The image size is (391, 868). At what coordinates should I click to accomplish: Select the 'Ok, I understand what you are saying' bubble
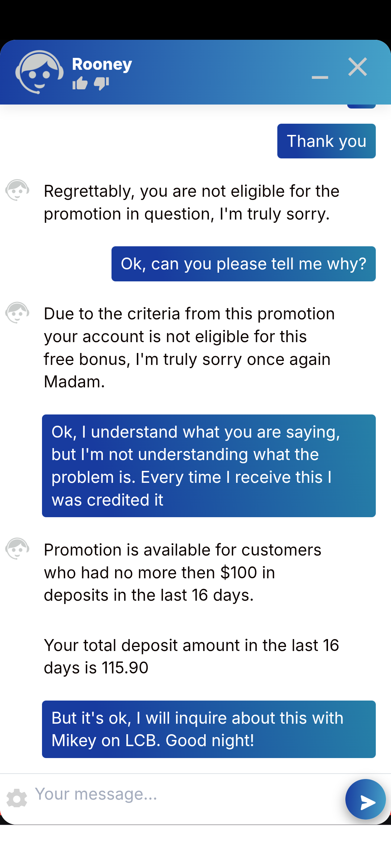(209, 466)
